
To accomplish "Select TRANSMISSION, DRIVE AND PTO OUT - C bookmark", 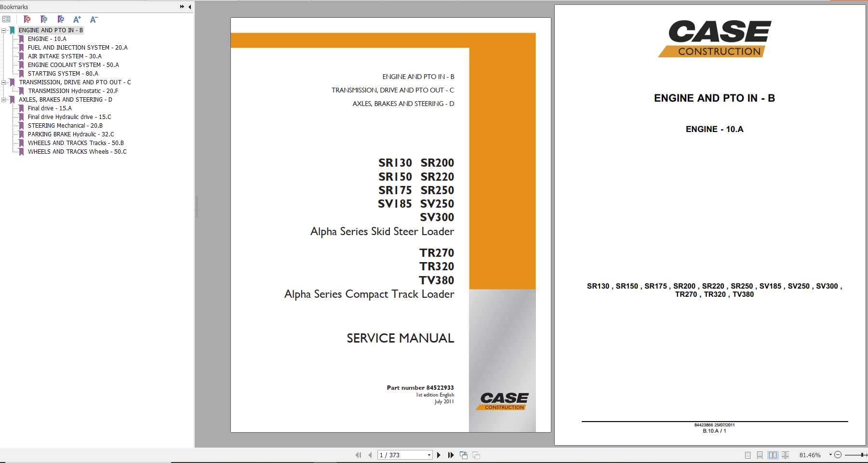I will click(75, 82).
